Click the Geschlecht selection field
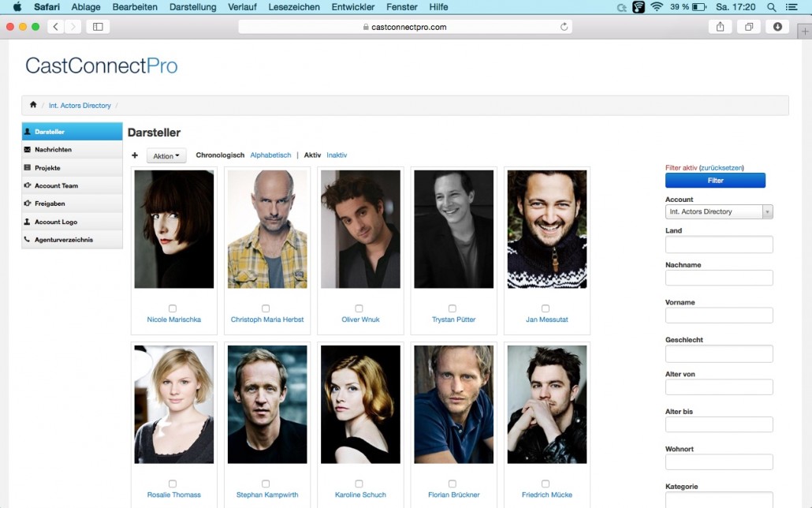This screenshot has width=812, height=508. tap(719, 353)
